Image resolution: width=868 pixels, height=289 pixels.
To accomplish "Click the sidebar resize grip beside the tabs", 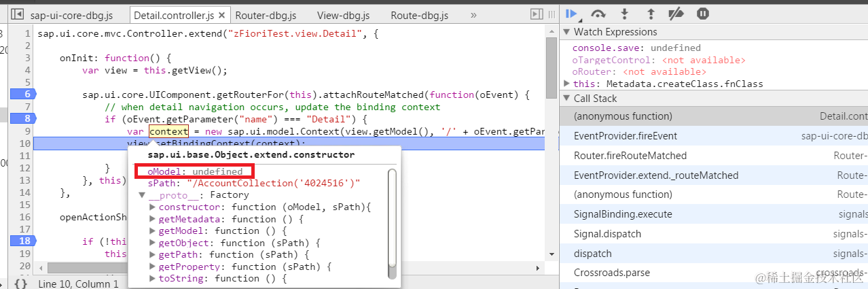I will (553, 14).
